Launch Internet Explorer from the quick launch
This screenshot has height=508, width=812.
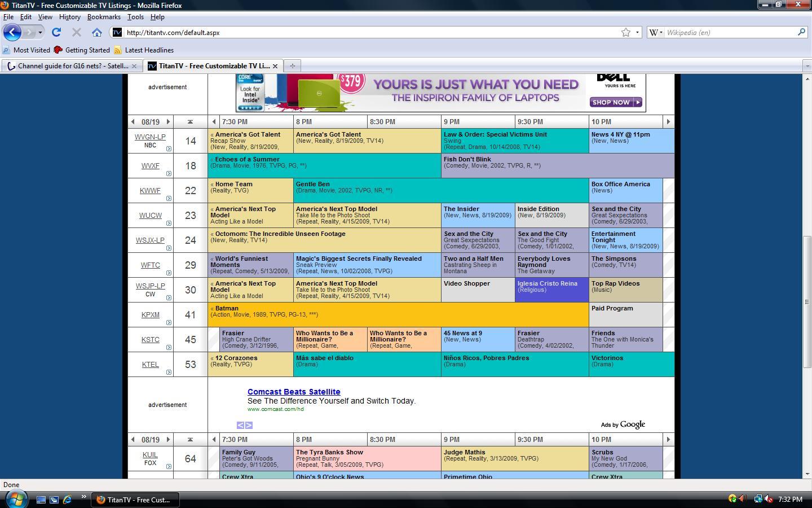click(x=67, y=500)
